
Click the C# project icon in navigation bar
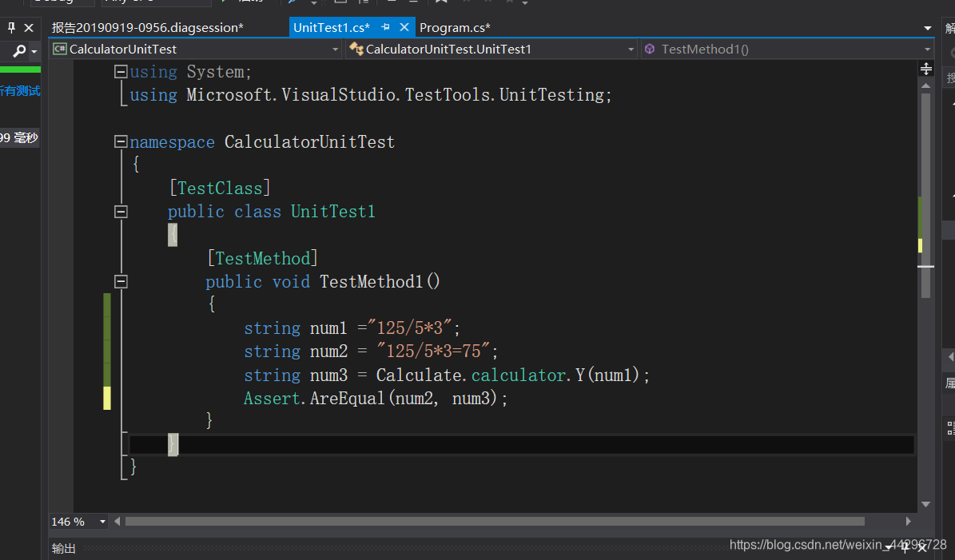pos(60,49)
